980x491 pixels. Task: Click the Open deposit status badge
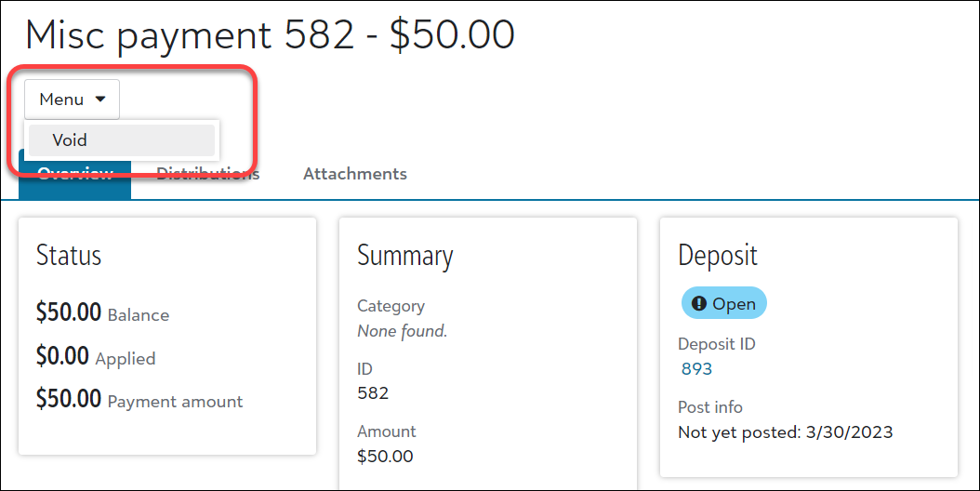pos(723,303)
